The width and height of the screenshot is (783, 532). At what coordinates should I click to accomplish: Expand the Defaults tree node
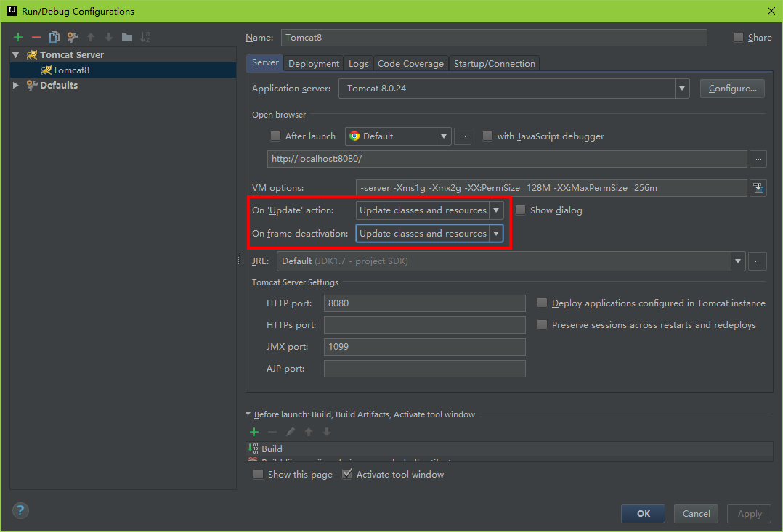coord(16,85)
